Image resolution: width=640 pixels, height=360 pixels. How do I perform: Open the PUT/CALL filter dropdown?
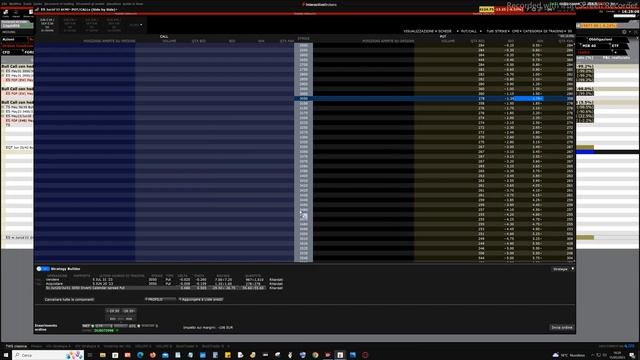pos(470,31)
